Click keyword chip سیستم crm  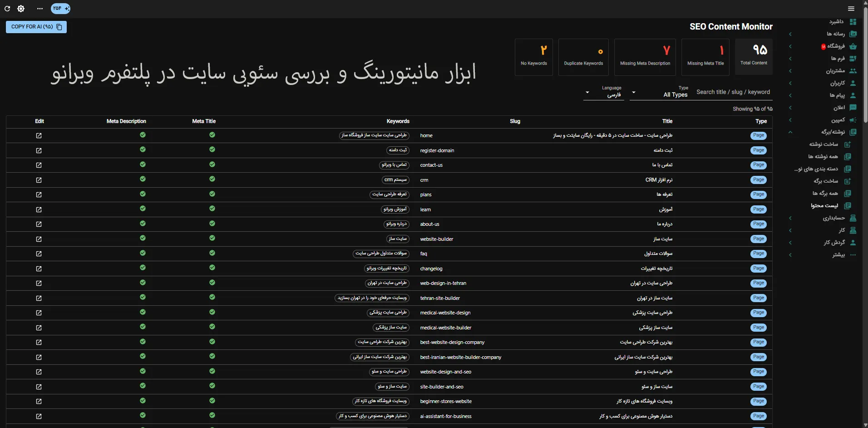tap(395, 180)
